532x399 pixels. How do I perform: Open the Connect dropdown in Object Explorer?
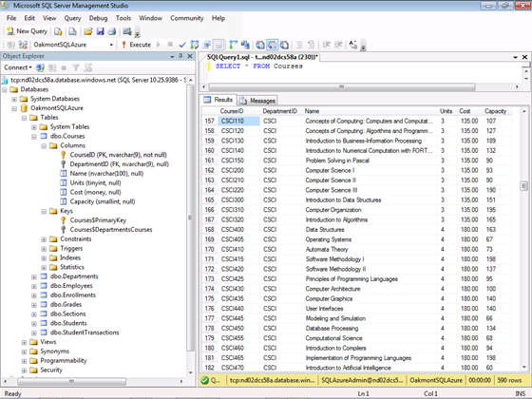18,67
